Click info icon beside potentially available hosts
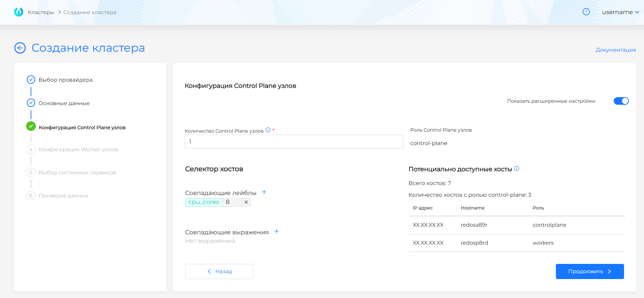 (x=516, y=169)
